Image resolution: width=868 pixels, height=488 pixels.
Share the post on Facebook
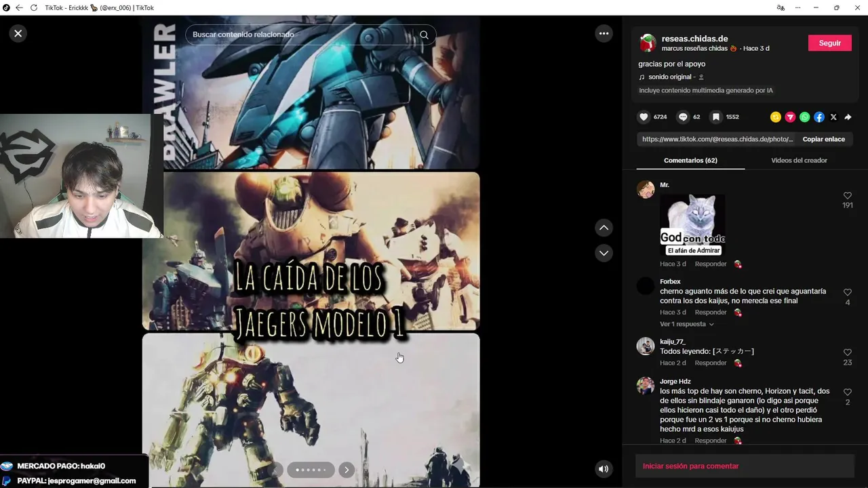point(819,117)
